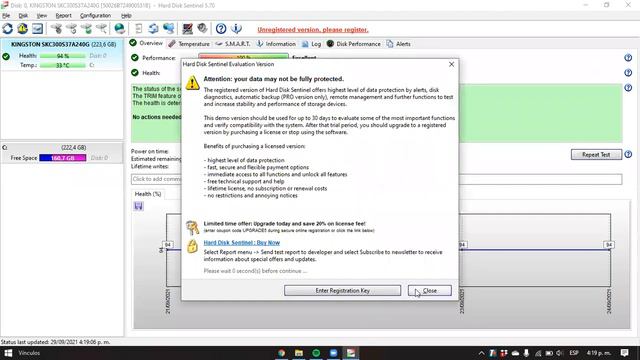Click the help icon beside Performance row
Image resolution: width=640 pixels, height=360 pixels.
pos(628,58)
